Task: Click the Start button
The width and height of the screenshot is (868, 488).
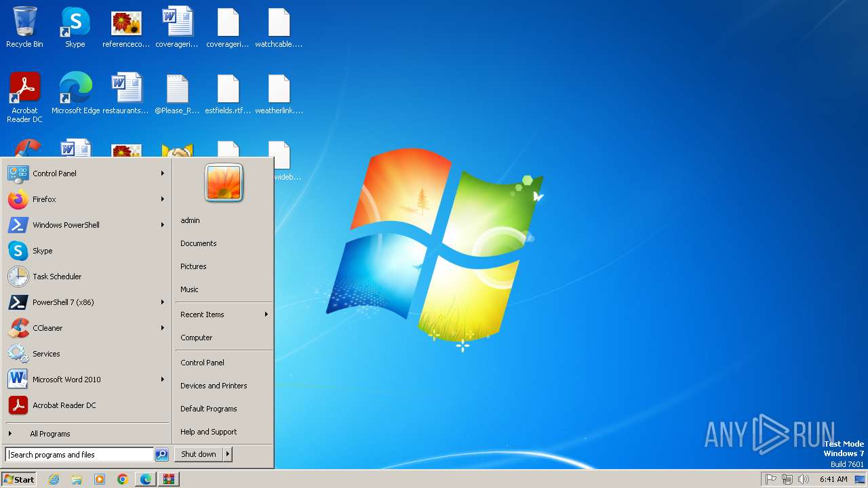Action: [19, 479]
